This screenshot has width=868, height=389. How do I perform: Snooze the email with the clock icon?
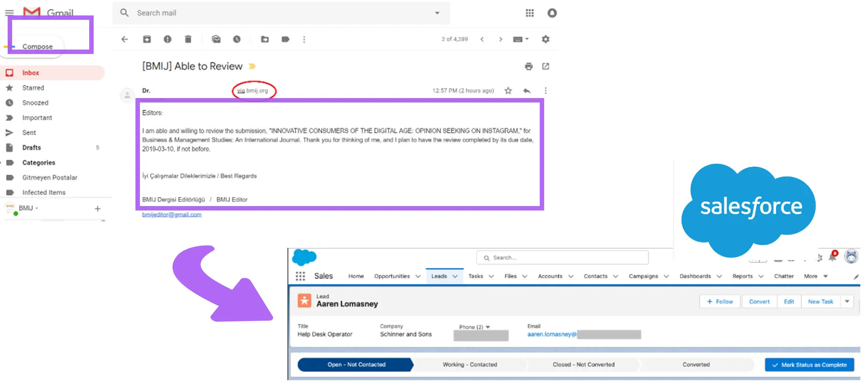click(x=237, y=39)
